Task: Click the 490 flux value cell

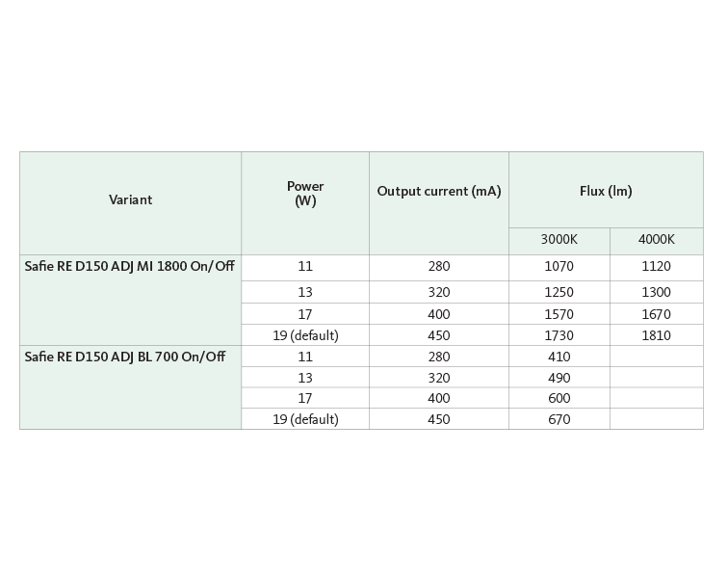Action: [x=559, y=378]
